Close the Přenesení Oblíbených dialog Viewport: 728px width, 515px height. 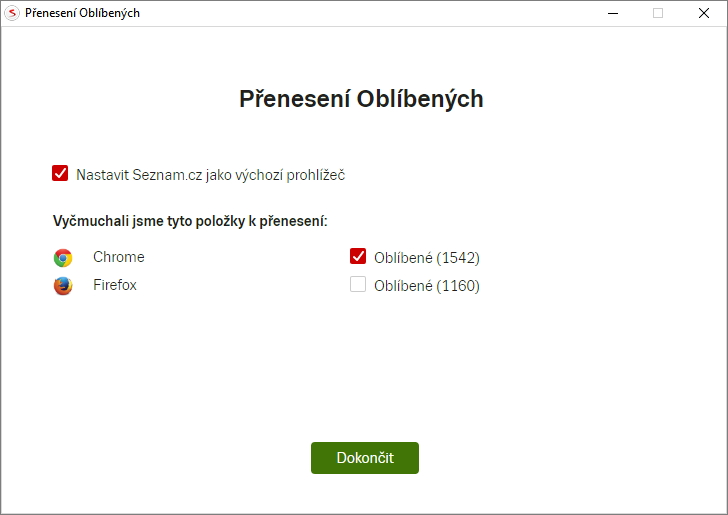tap(704, 13)
